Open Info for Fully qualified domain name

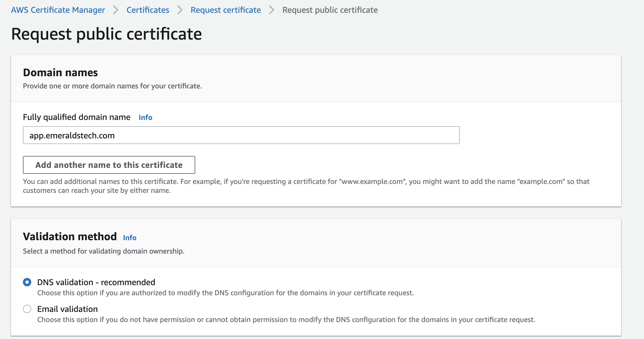(145, 118)
